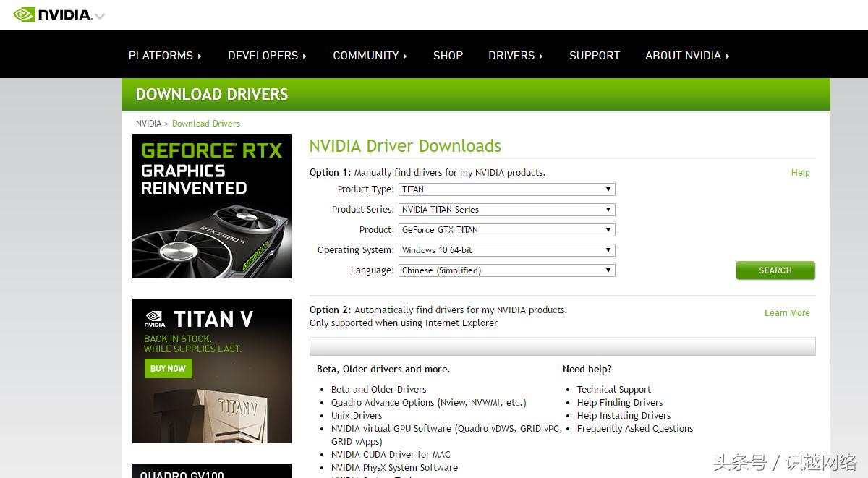Open the DRIVERS menu
This screenshot has height=478, width=868.
click(x=515, y=56)
